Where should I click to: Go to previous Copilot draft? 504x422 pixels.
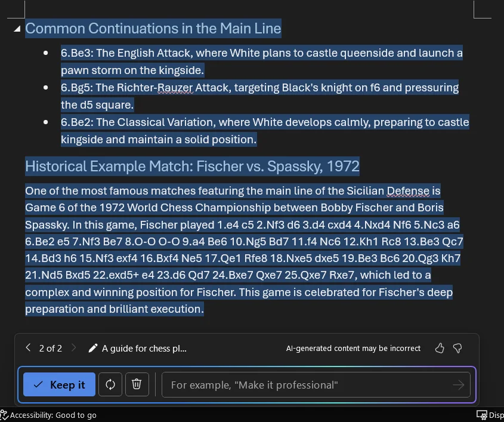(28, 348)
